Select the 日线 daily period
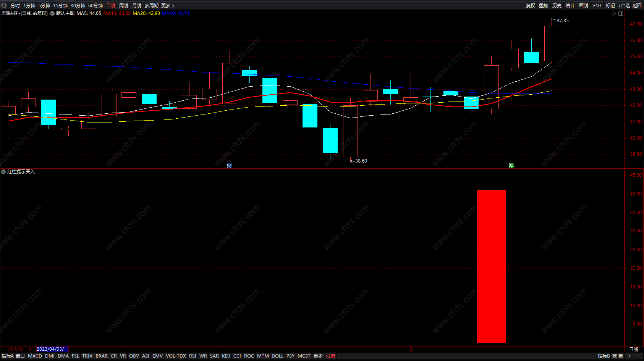The height and width of the screenshot is (361, 644). coord(111,6)
